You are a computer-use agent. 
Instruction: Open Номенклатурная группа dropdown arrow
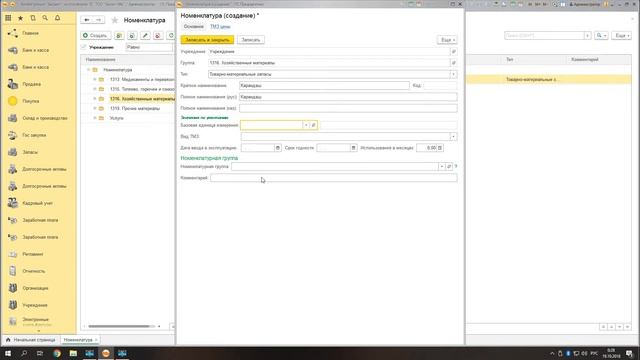pos(442,167)
